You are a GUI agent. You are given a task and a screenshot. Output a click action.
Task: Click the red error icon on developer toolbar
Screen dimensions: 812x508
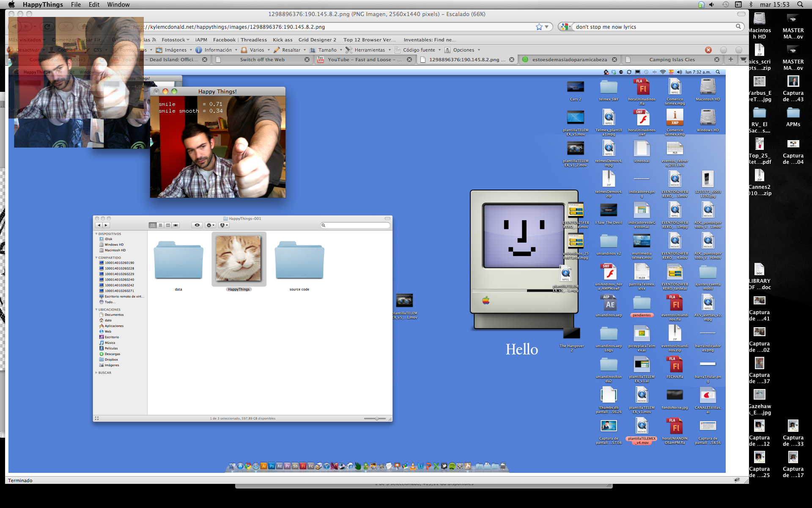click(708, 50)
